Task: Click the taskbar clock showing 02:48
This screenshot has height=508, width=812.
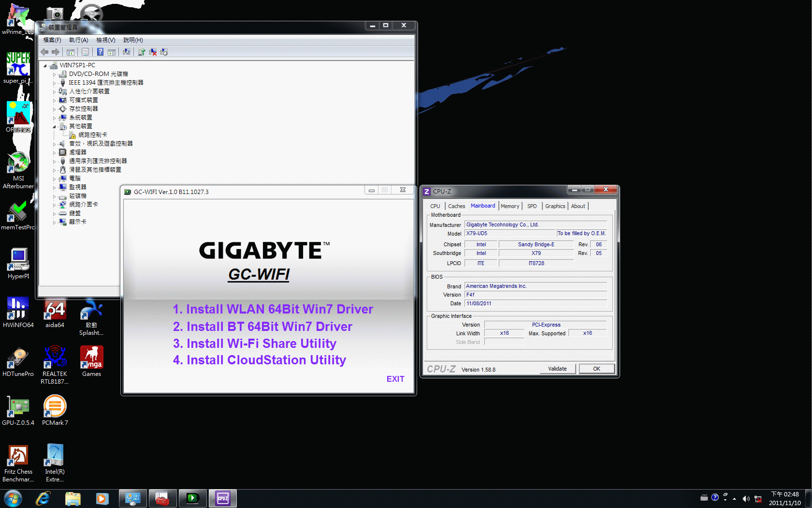Action: click(785, 499)
